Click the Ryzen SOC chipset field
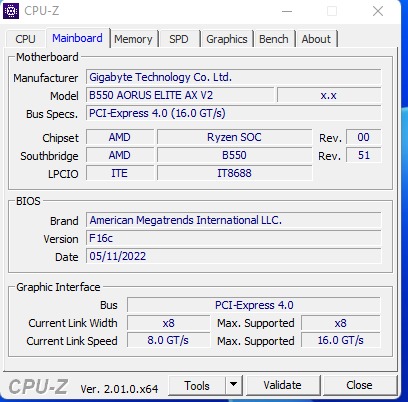408x402 pixels. tap(234, 137)
